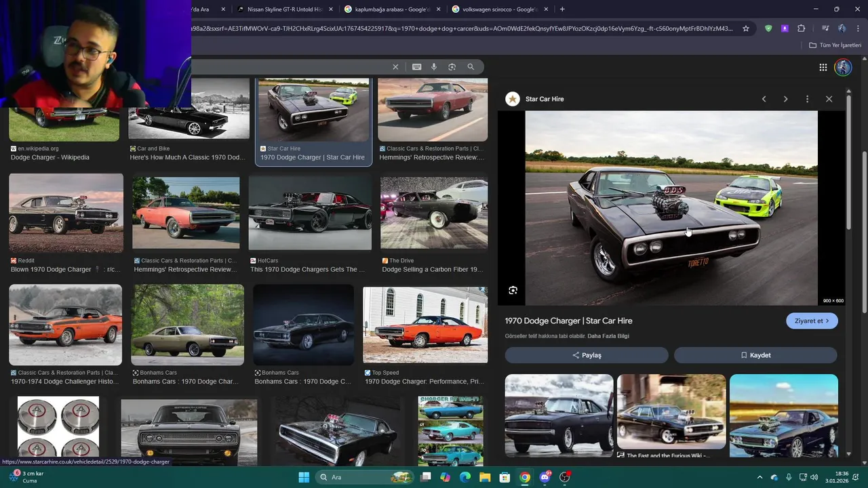Open the green shield extension icon
This screenshot has width=868, height=488.
[x=768, y=28]
